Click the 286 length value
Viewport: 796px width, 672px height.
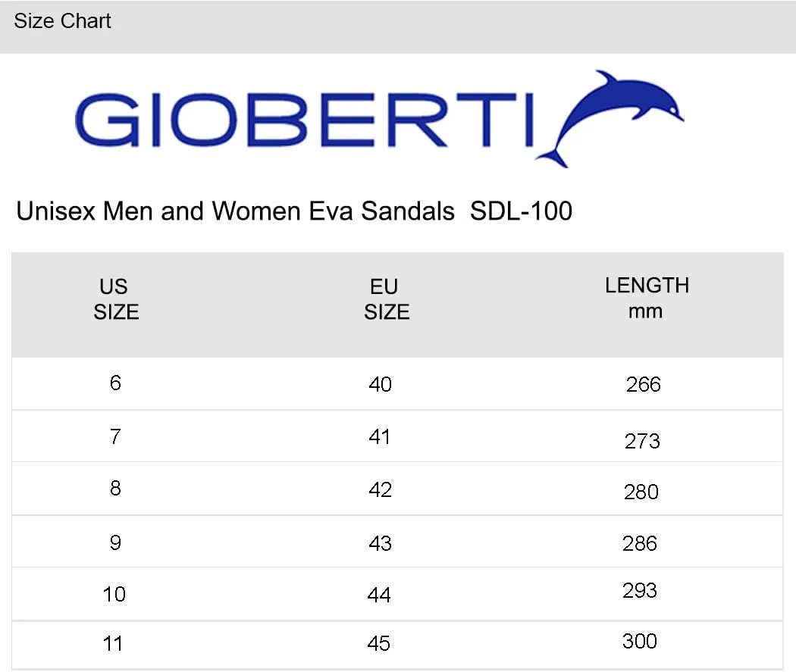(x=640, y=544)
